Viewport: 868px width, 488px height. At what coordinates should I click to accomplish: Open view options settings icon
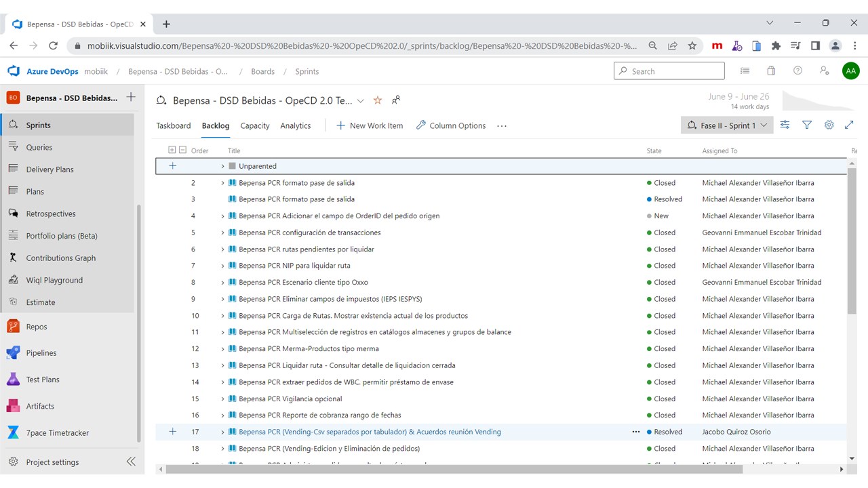(785, 125)
